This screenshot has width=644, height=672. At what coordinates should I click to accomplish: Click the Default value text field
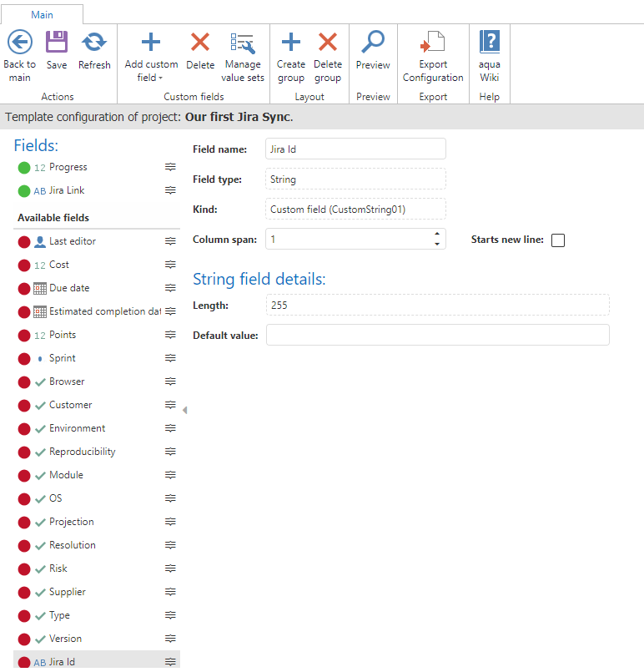[437, 336]
